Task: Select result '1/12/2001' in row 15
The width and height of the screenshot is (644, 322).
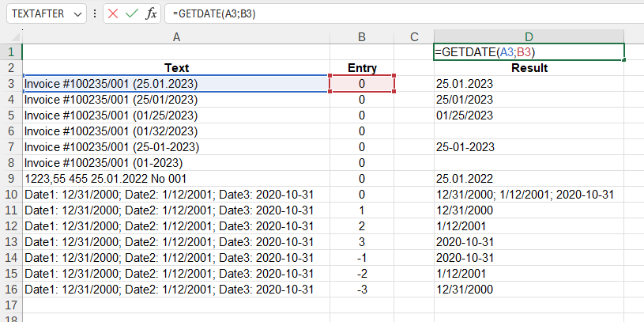Action: pyautogui.click(x=529, y=274)
